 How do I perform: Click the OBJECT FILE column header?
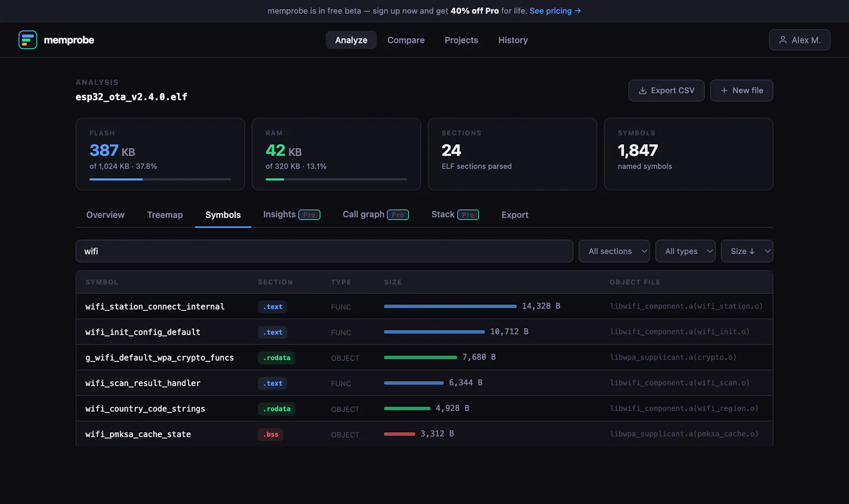pos(635,282)
